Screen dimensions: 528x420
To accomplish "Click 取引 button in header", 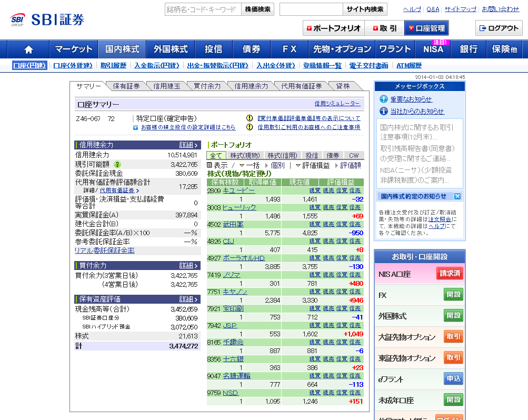I will (x=385, y=28).
